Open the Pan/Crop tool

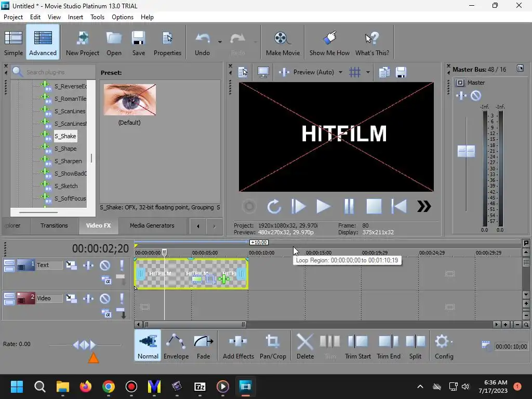pos(273,346)
